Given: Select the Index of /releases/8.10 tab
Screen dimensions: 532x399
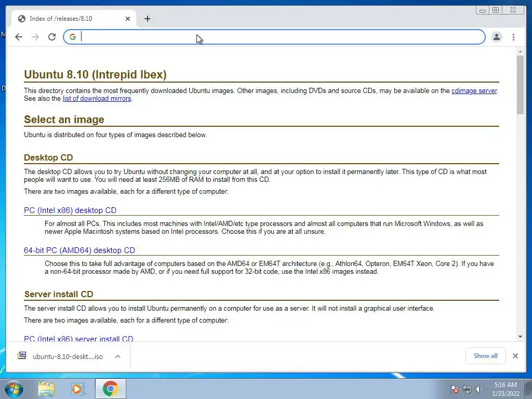Looking at the screenshot, I should point(74,19).
